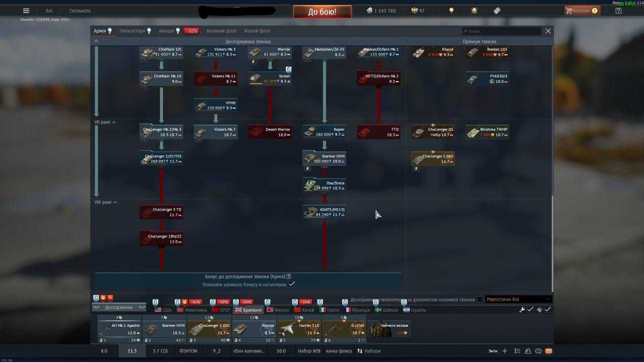Select Chieftain Mk.10 in research tree
Image resolution: width=644 pixels, height=362 pixels.
click(x=161, y=78)
